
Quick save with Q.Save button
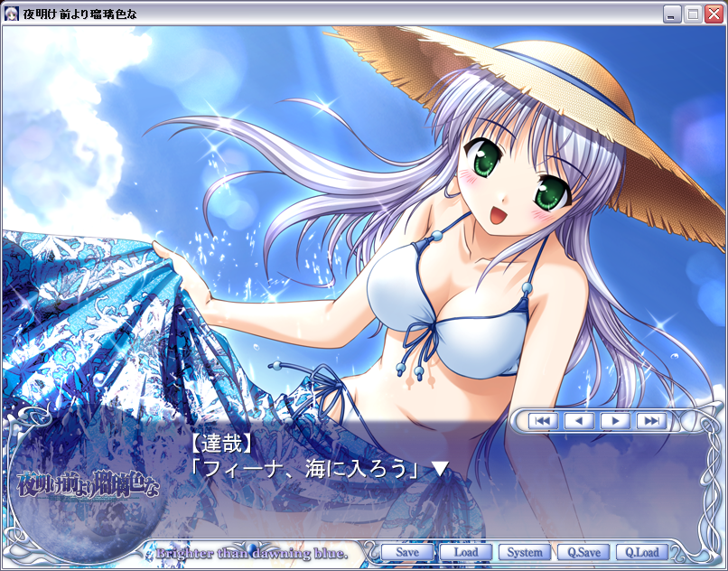coord(583,552)
